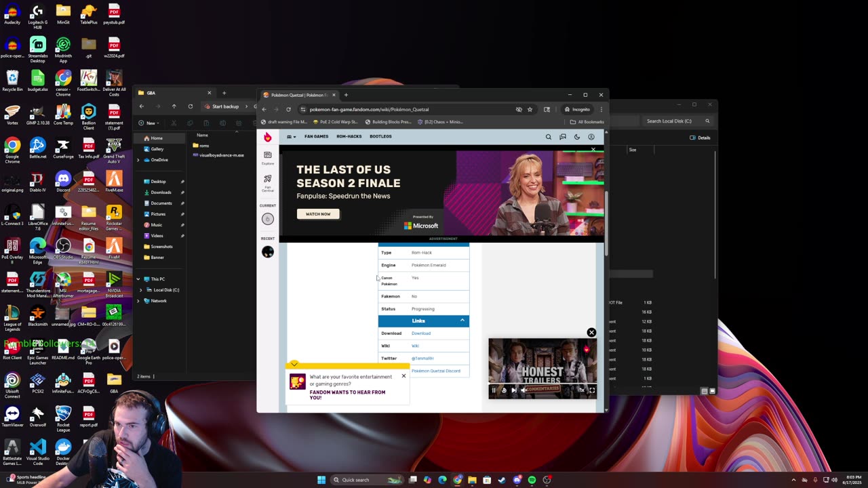Open the Fandom user account icon
Viewport: 868px width, 488px height.
(591, 137)
